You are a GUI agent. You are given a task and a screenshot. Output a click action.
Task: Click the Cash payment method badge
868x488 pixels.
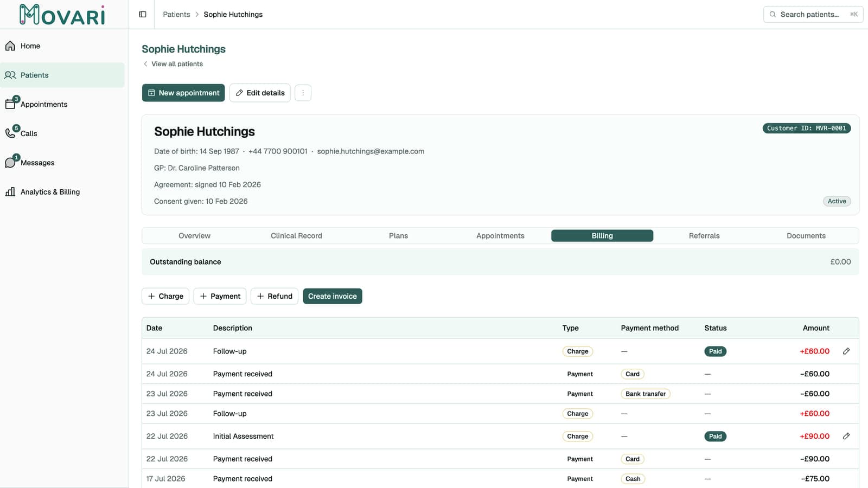point(633,479)
